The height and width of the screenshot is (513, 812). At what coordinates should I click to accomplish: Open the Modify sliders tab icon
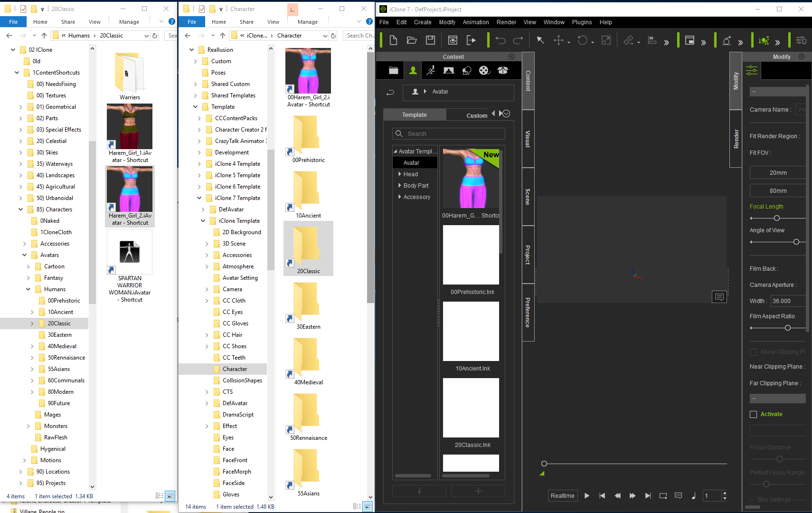[x=752, y=70]
